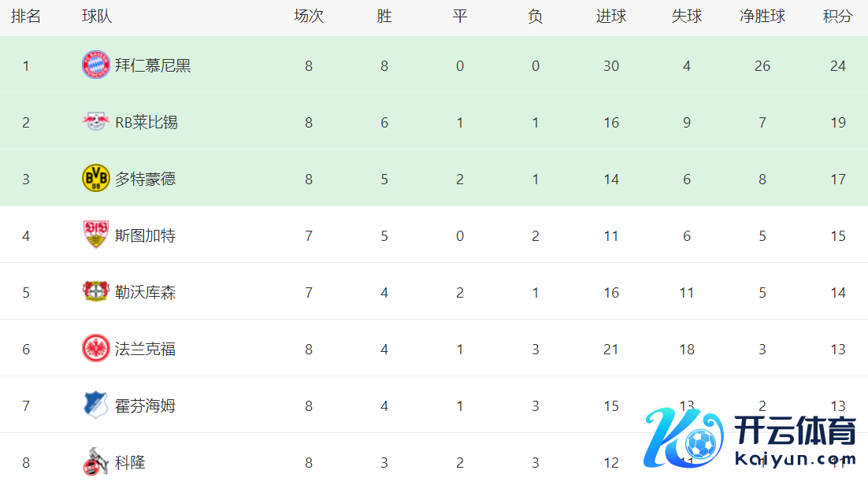Sort table by 积分 column header

(x=837, y=17)
